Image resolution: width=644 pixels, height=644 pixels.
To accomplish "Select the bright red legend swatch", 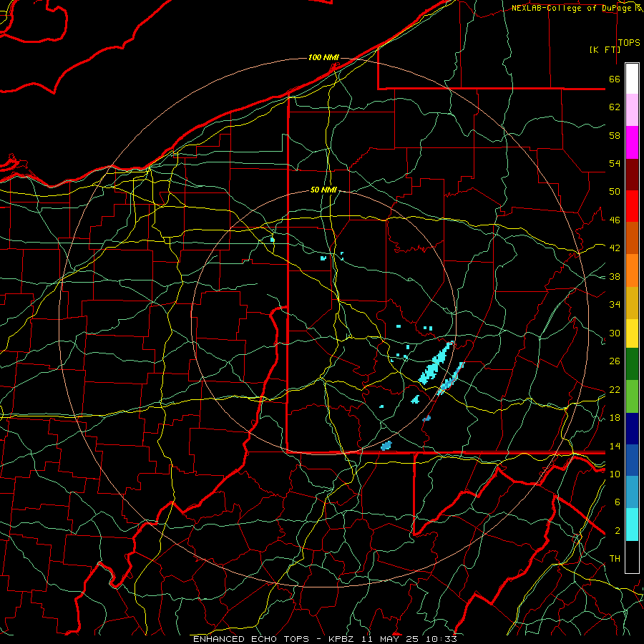I will coord(632,206).
